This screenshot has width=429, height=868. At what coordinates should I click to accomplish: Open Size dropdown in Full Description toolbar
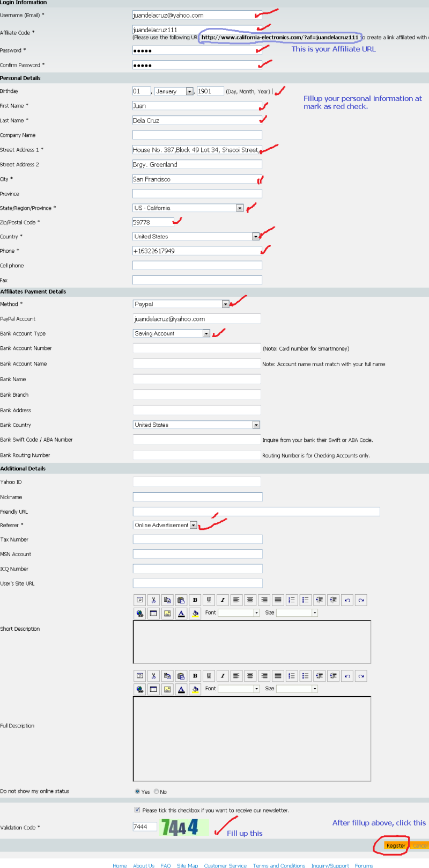[x=297, y=688]
